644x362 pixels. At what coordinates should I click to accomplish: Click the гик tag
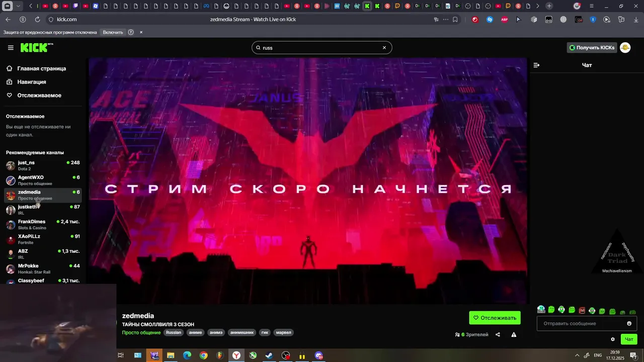[265, 332]
